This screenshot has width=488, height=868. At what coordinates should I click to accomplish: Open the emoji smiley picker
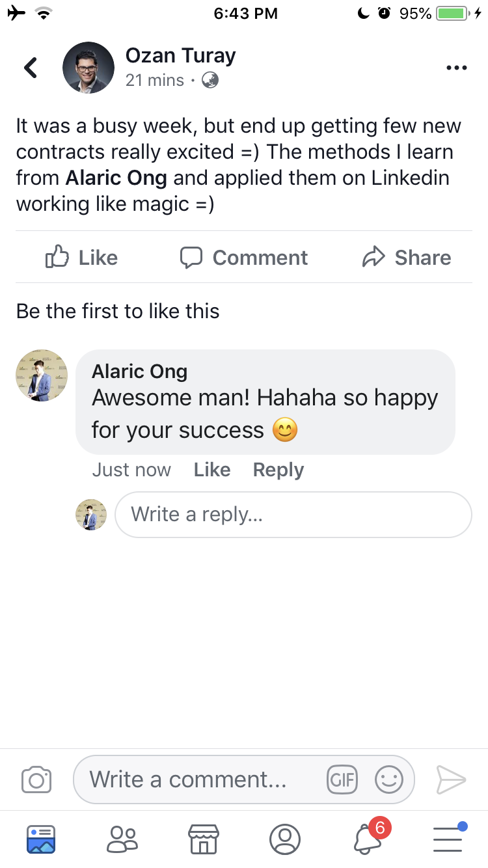[389, 779]
